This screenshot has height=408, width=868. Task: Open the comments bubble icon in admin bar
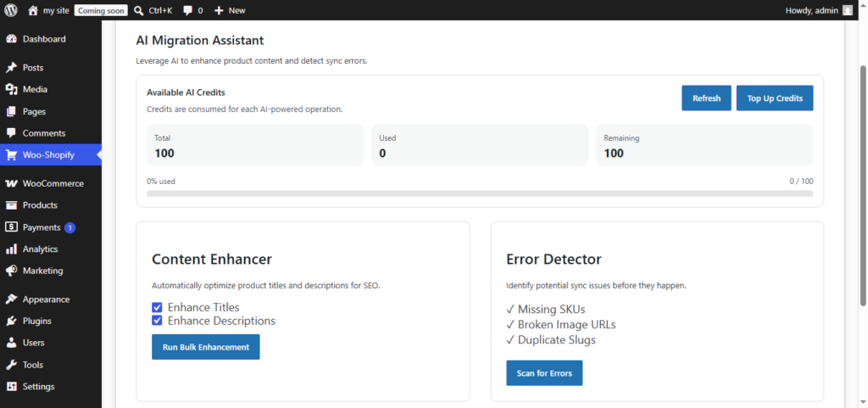187,10
